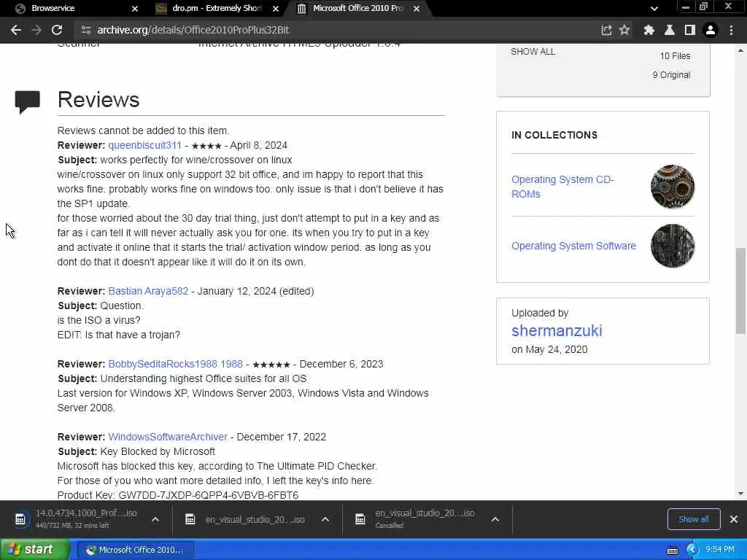Close the dro.pm tab
This screenshot has width=747, height=560.
[275, 9]
